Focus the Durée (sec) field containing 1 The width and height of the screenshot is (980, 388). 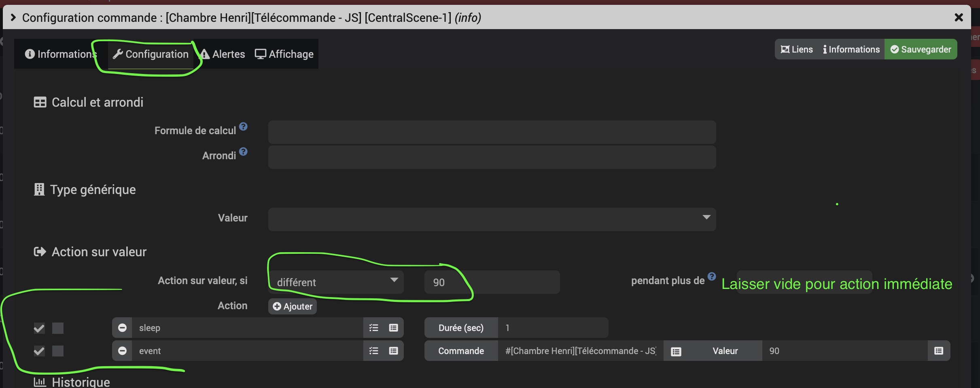553,328
